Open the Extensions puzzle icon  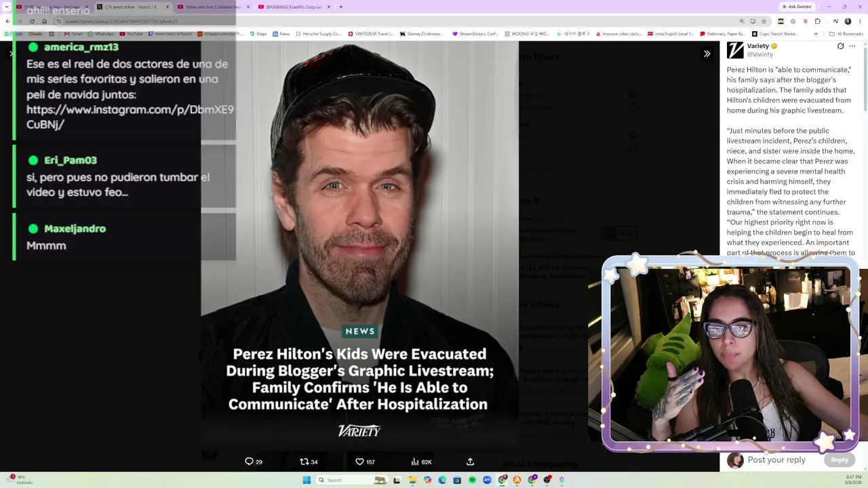817,21
